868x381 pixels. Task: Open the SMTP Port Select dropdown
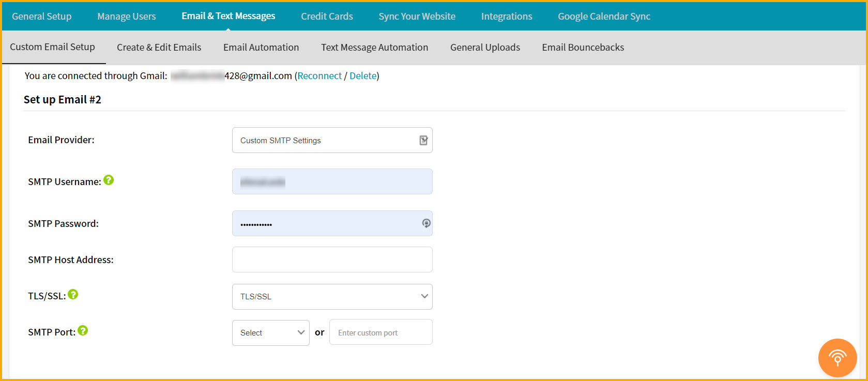pos(271,332)
